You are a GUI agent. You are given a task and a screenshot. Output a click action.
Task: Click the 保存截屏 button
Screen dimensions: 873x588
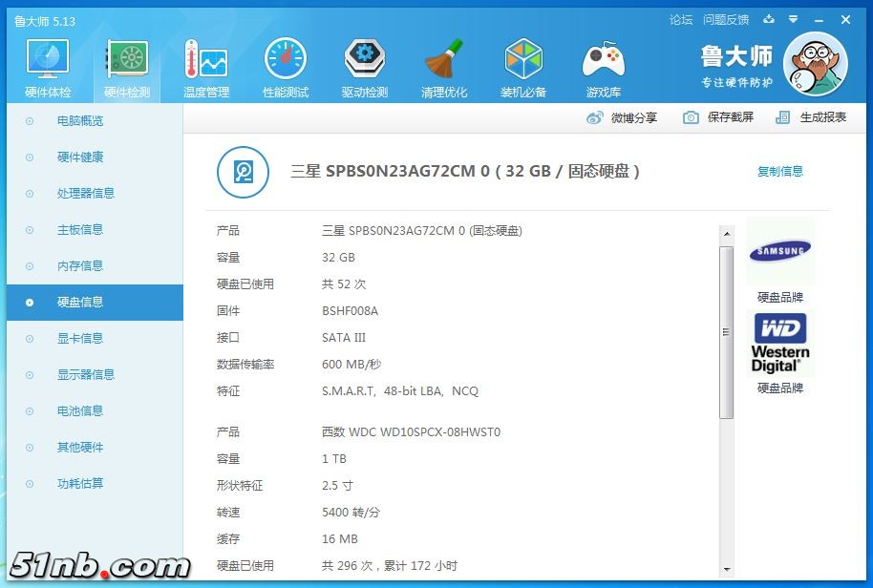(x=718, y=117)
